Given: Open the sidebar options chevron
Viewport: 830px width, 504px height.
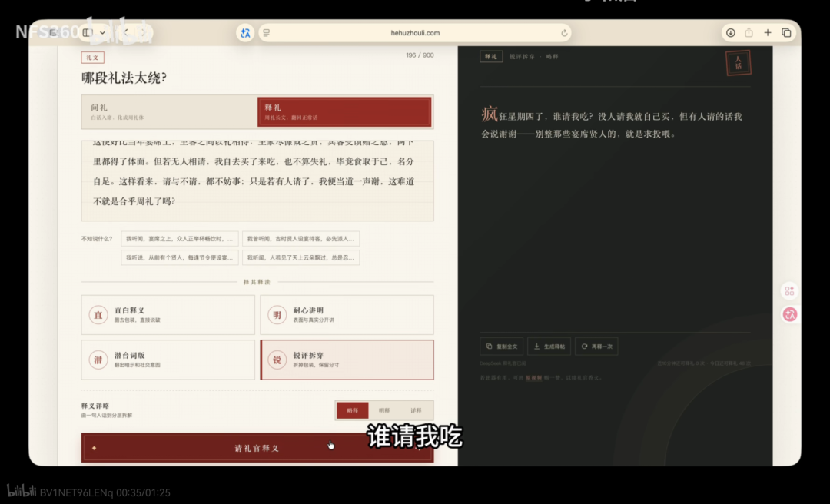Looking at the screenshot, I should point(102,33).
